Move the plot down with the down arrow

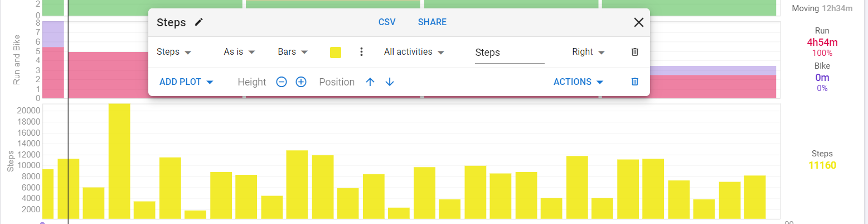390,82
